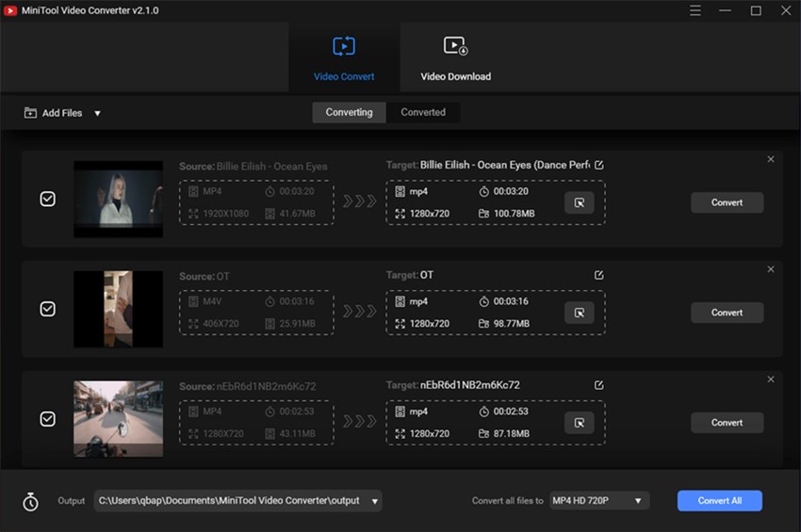Viewport: 801px width, 532px height.
Task: Click target size 87.18MB
Action: click(512, 434)
